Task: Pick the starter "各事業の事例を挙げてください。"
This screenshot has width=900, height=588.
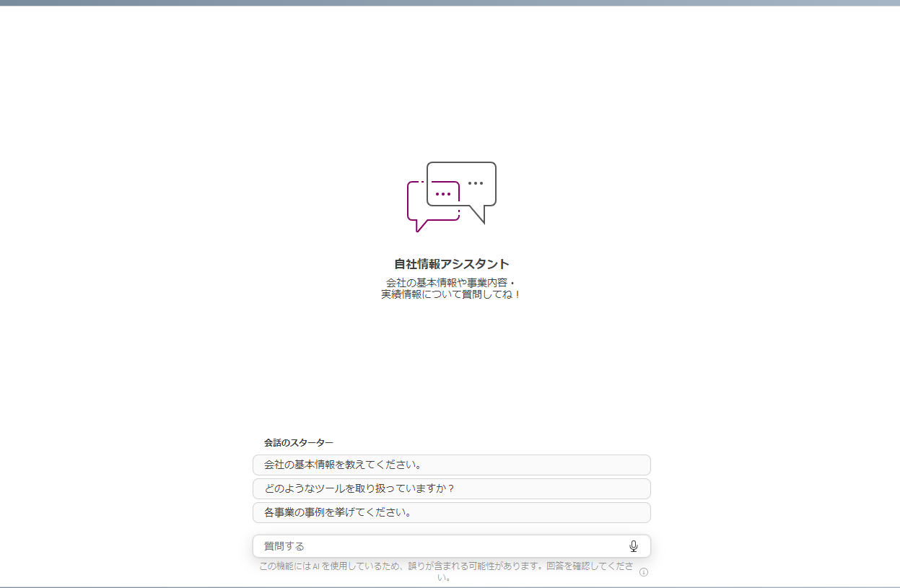Action: 451,512
